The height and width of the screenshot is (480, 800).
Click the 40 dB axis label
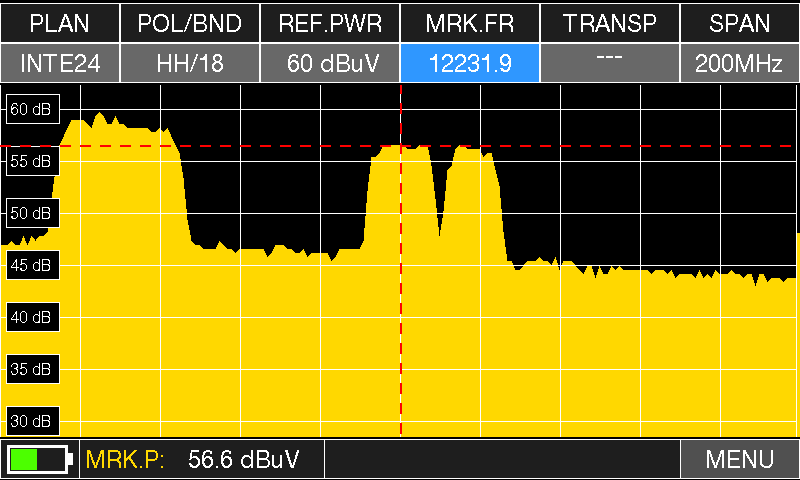(x=33, y=317)
